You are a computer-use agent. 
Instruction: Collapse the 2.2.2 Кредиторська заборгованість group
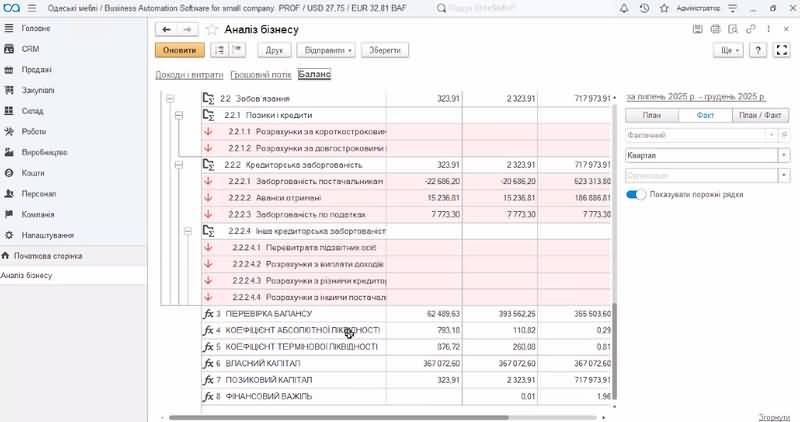pos(176,164)
